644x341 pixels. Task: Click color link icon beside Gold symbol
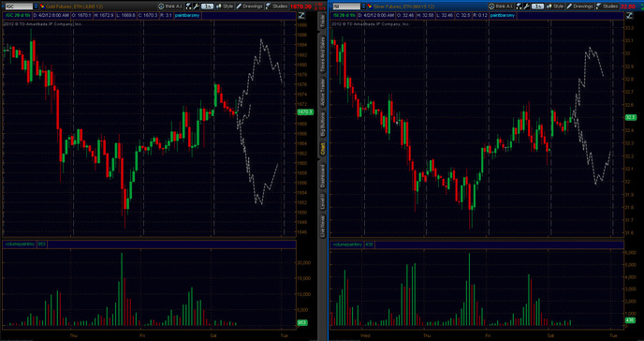point(41,7)
